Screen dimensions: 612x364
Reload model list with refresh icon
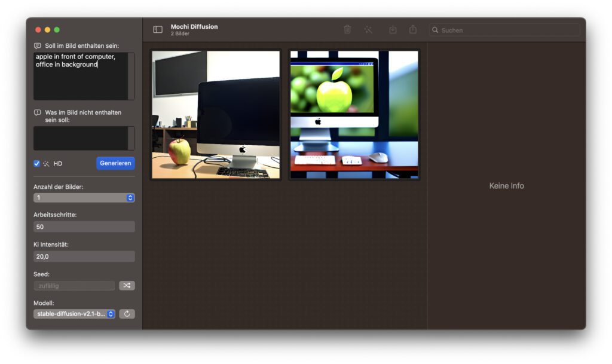coord(127,314)
